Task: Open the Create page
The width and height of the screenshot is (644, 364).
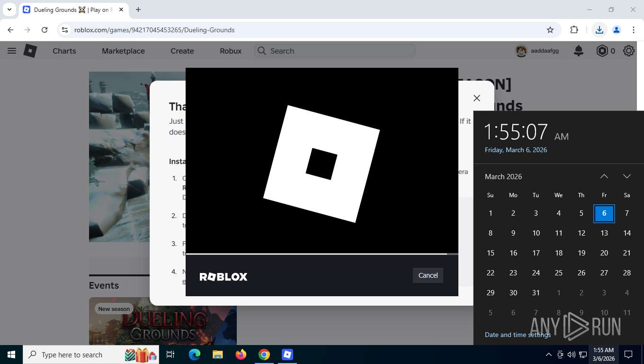Action: point(182,51)
